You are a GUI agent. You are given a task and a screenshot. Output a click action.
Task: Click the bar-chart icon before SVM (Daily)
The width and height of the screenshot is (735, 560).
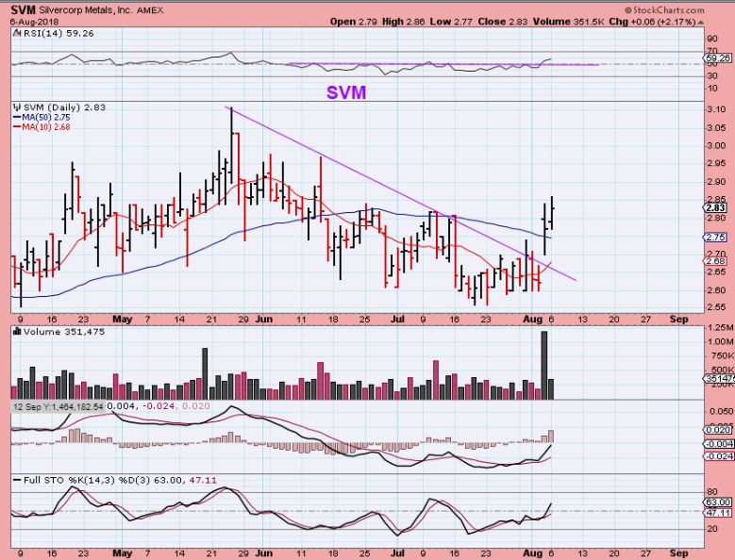pos(17,107)
